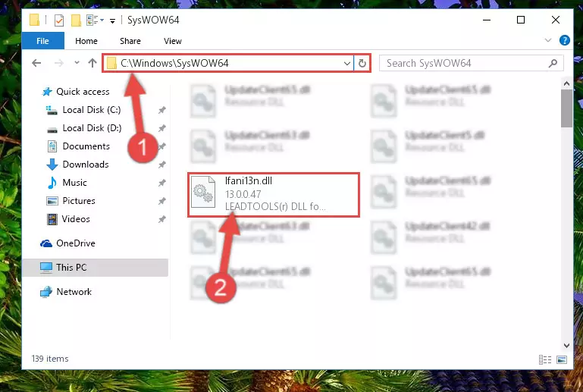
Task: Open the Customize Quick Access Toolbar dropdown
Action: pyautogui.click(x=112, y=20)
